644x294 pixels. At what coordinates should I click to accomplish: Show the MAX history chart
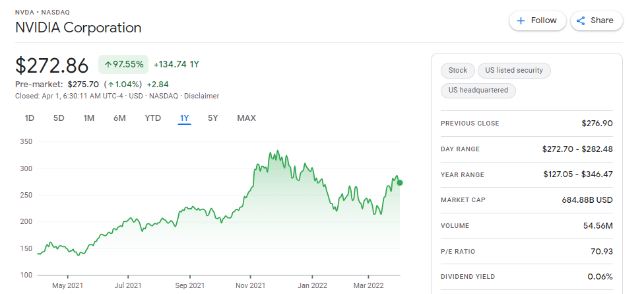click(246, 118)
